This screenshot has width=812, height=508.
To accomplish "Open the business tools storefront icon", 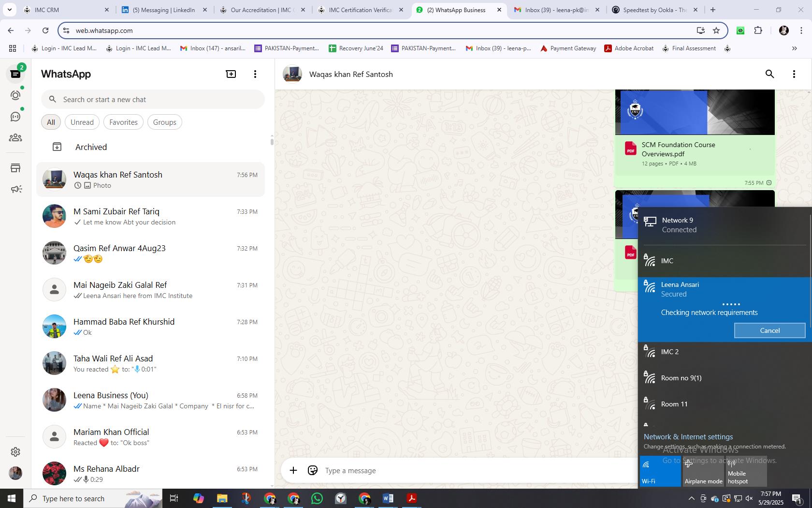I will coord(15,168).
